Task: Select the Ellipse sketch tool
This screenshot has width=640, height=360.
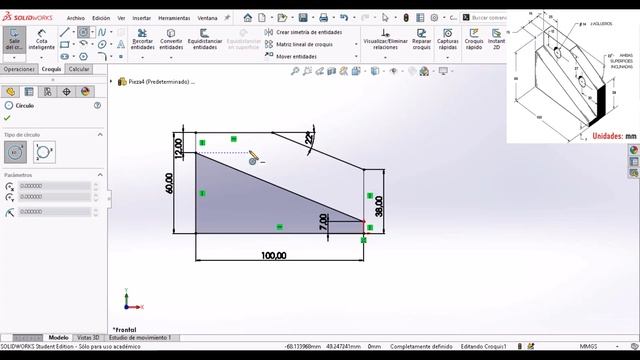Action: 102,44
